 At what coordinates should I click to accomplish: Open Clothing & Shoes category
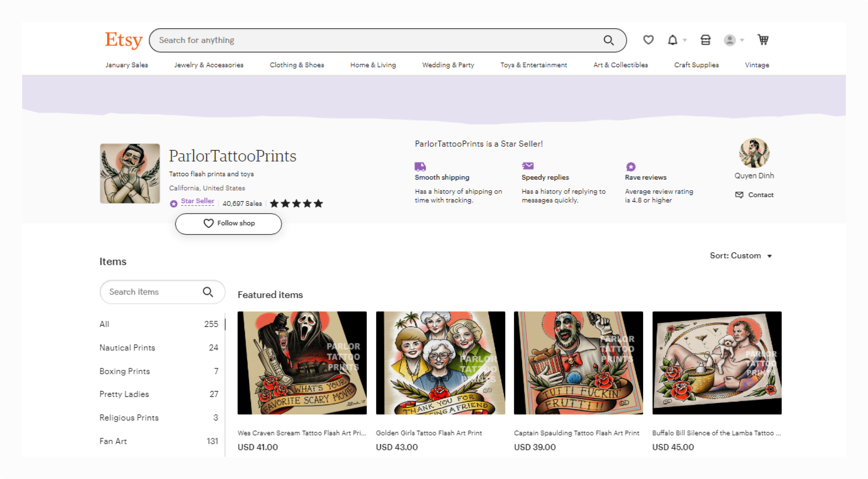point(297,65)
